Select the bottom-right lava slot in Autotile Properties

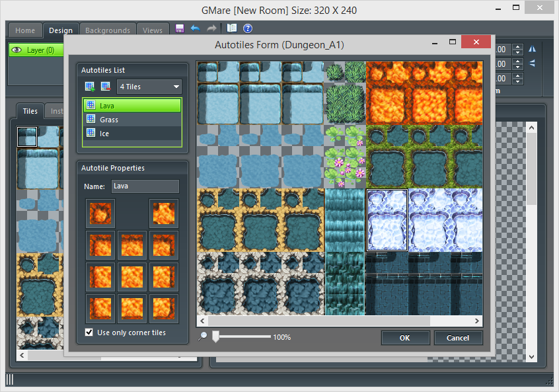click(x=164, y=309)
